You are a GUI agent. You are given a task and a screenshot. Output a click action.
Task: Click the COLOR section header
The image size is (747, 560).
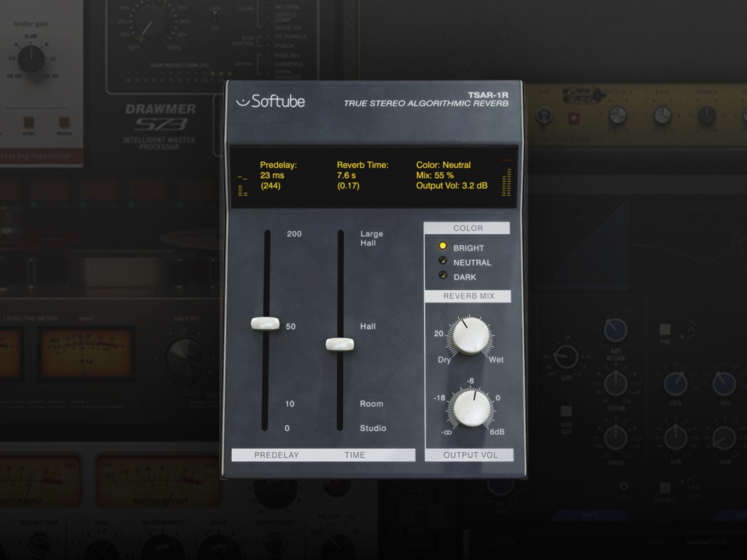pos(468,227)
